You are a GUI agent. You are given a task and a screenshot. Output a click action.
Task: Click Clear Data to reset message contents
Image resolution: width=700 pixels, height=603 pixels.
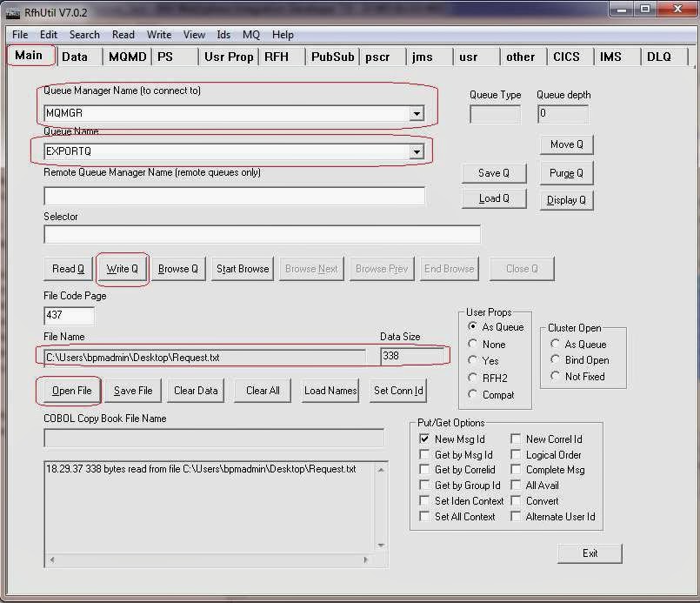click(195, 391)
